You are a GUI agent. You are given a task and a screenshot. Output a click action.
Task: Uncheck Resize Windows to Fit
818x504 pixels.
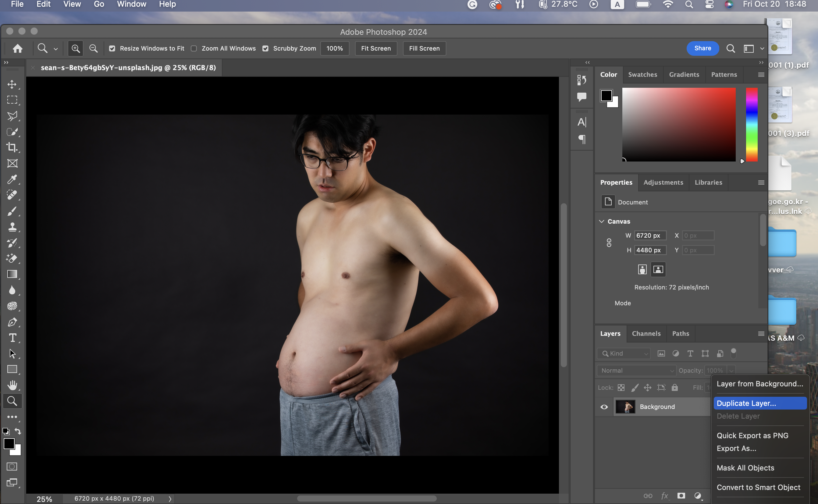pyautogui.click(x=112, y=49)
